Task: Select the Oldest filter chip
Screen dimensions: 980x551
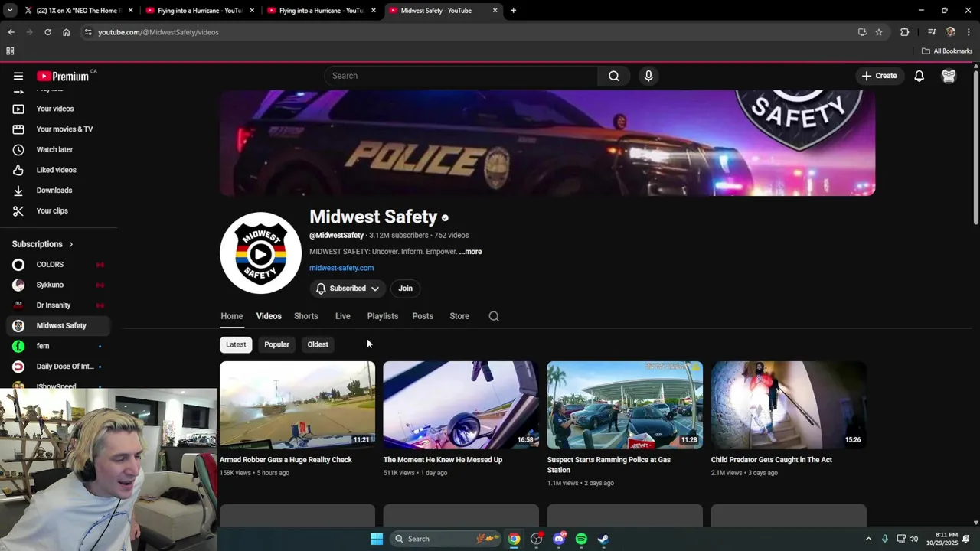Action: [318, 344]
